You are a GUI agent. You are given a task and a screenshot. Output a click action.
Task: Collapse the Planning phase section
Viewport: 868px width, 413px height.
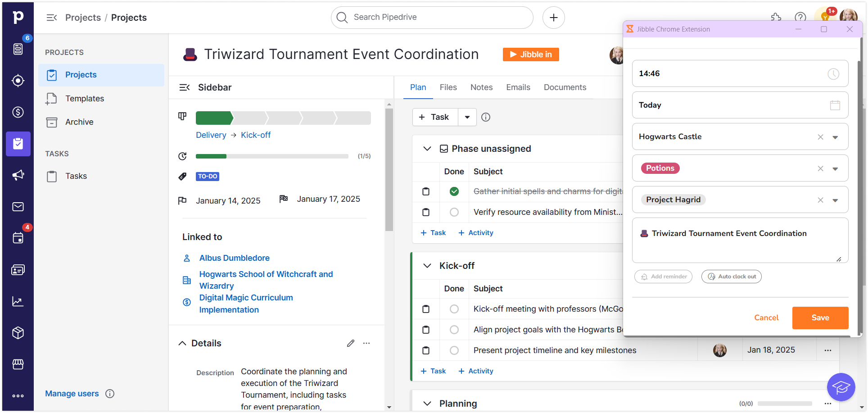pyautogui.click(x=427, y=404)
